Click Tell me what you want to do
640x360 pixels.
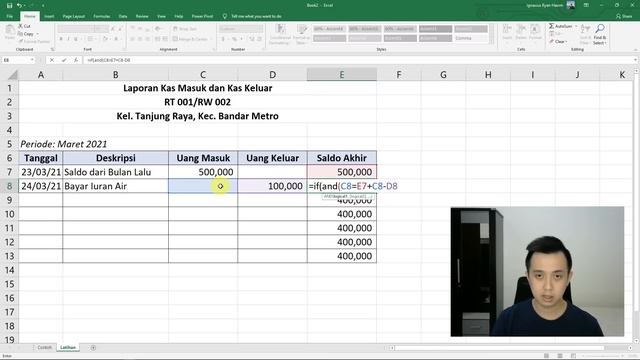pos(256,16)
